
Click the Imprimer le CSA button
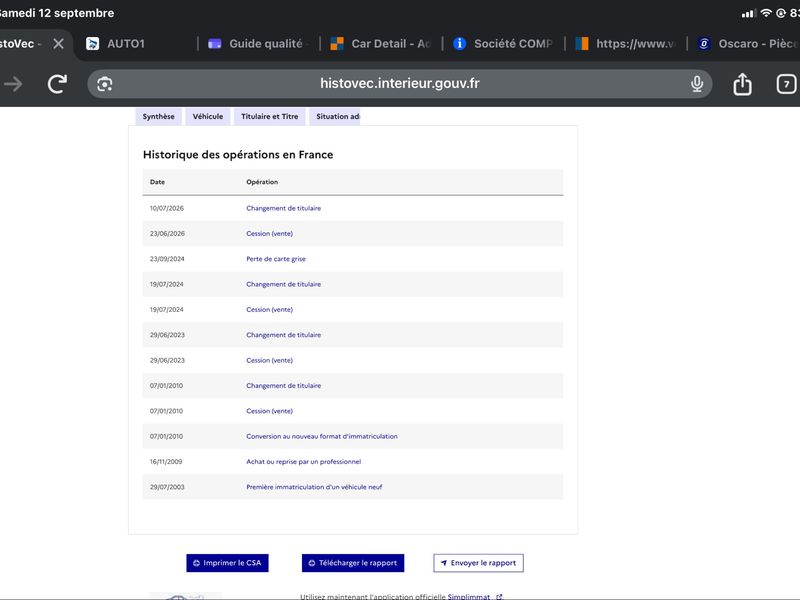[227, 563]
